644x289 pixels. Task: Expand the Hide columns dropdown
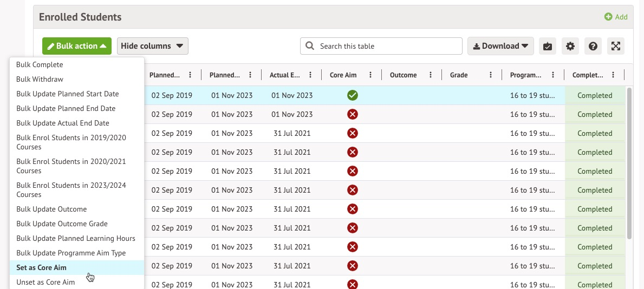click(x=152, y=46)
